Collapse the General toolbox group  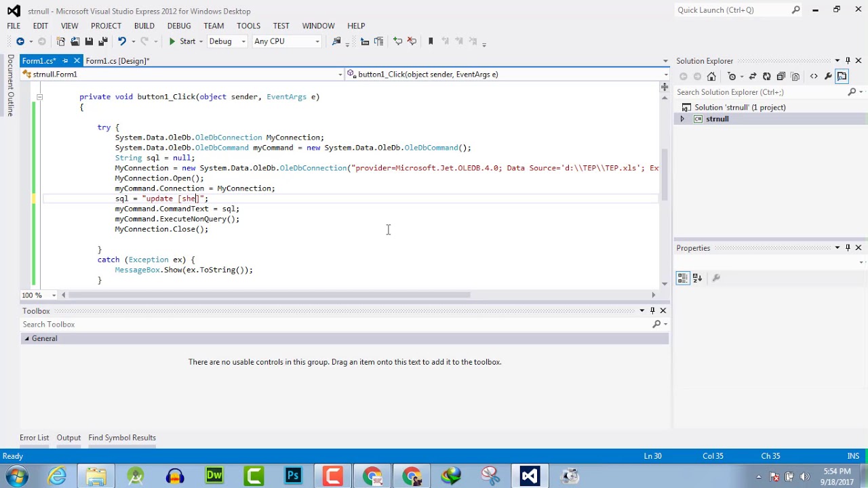[x=27, y=338]
